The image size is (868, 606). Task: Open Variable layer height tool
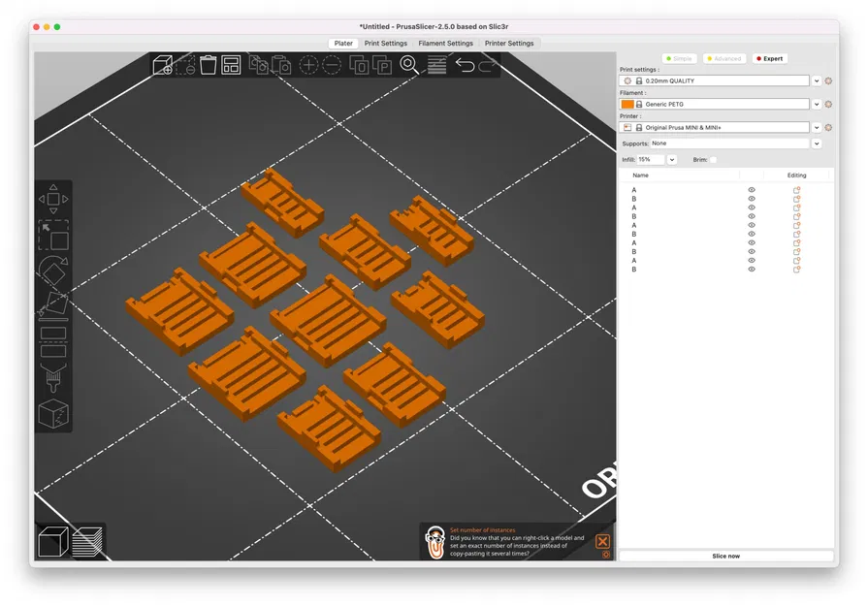click(436, 65)
